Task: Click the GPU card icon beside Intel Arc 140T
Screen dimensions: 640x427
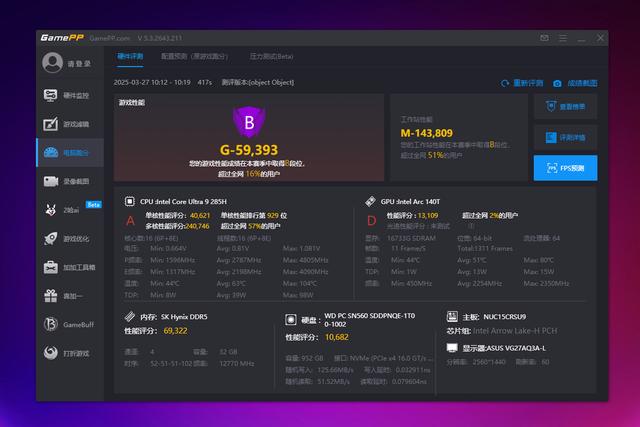Action: coord(370,201)
